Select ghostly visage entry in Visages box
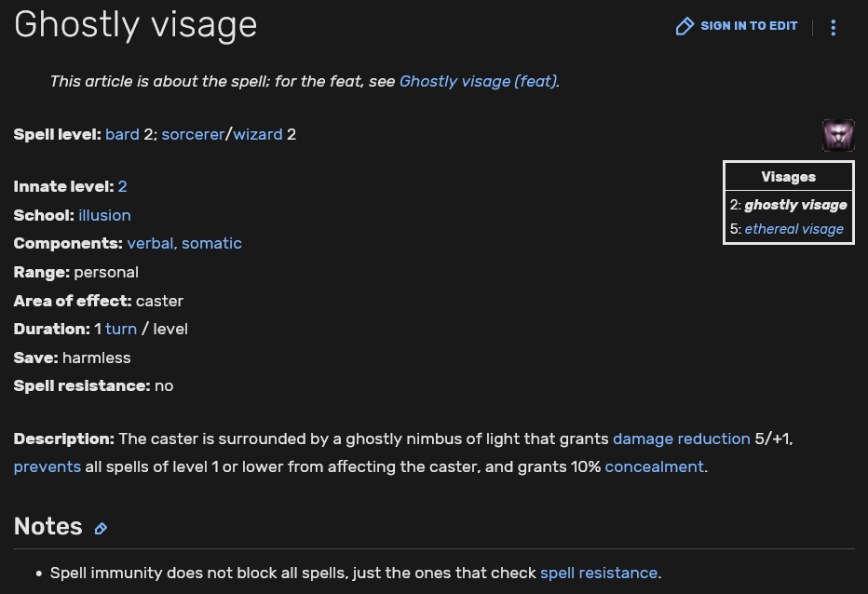This screenshot has width=868, height=594. click(795, 205)
